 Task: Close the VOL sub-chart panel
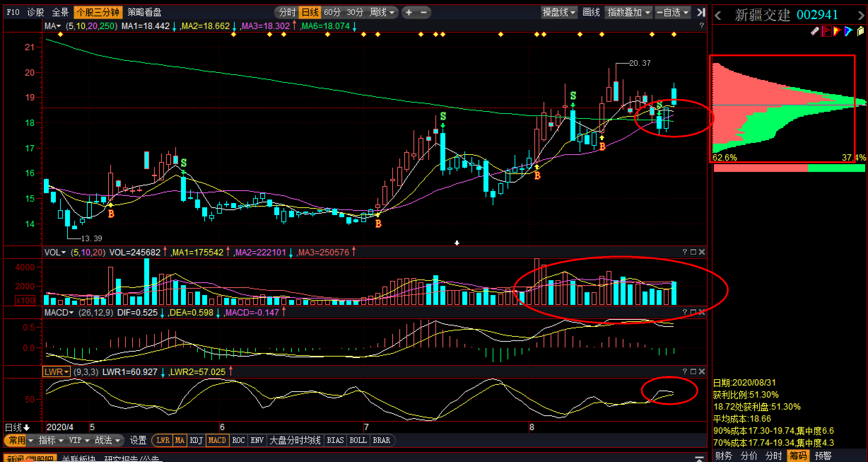pyautogui.click(x=702, y=252)
